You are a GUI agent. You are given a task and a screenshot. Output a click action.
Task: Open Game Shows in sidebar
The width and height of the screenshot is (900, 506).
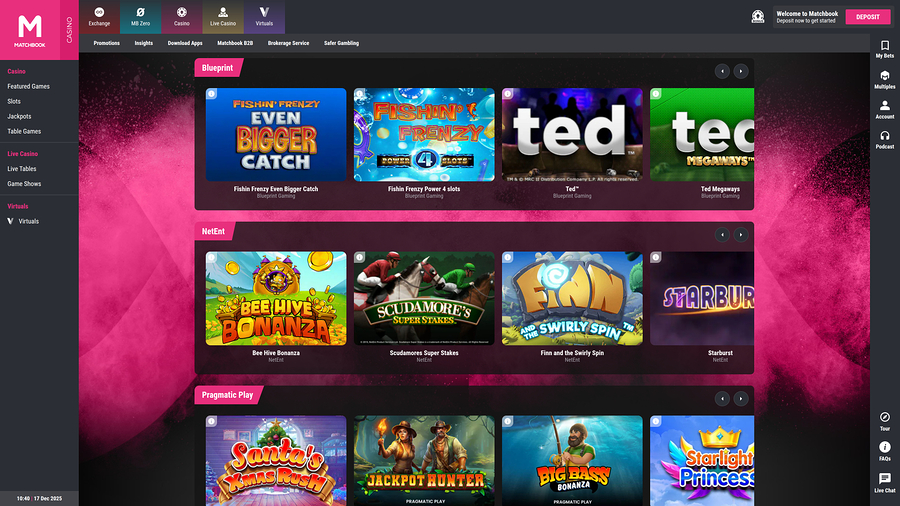[x=24, y=184]
